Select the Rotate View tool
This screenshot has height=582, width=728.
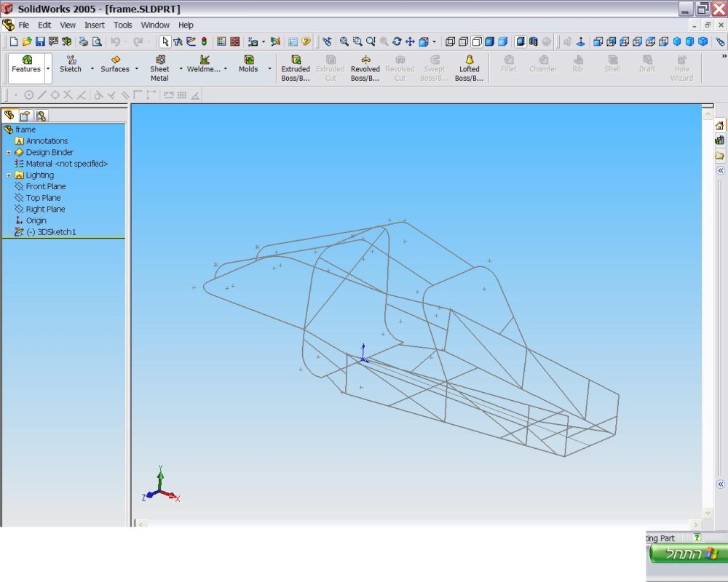click(x=397, y=42)
